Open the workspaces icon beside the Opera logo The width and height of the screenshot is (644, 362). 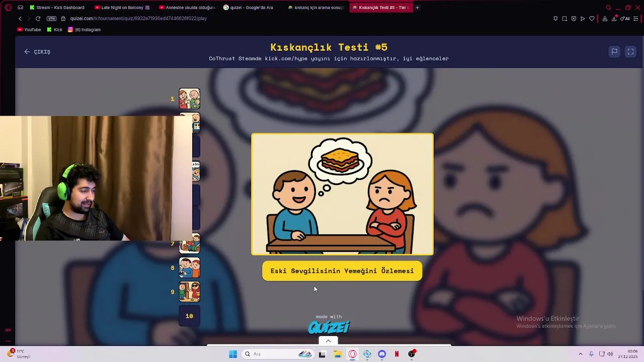coord(20,8)
